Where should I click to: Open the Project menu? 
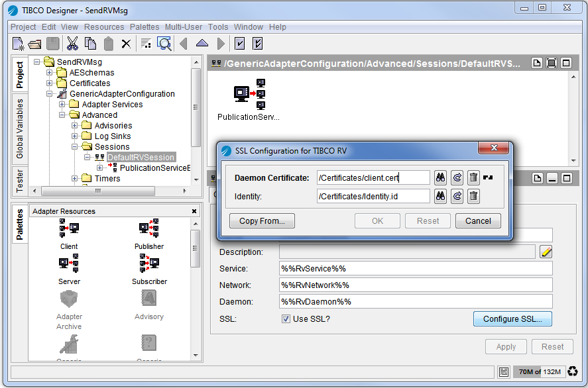pyautogui.click(x=23, y=27)
